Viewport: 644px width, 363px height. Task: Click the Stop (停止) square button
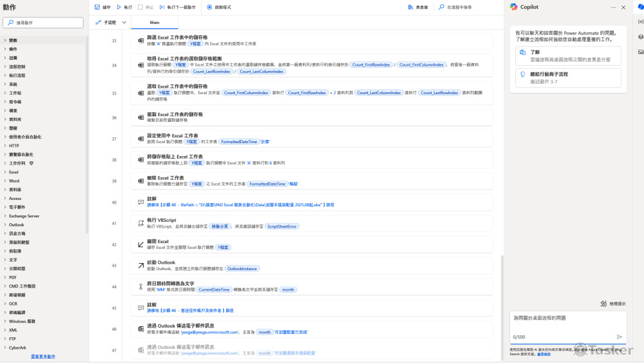[x=140, y=7]
